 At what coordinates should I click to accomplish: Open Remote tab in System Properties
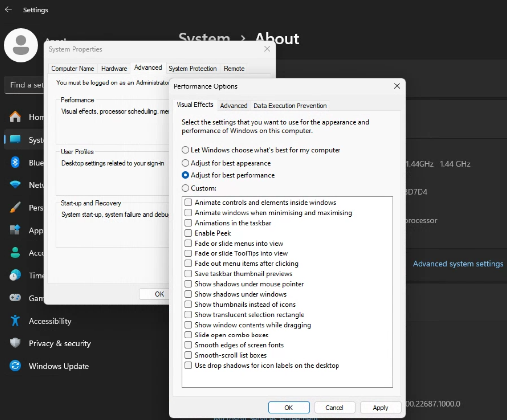coord(234,68)
